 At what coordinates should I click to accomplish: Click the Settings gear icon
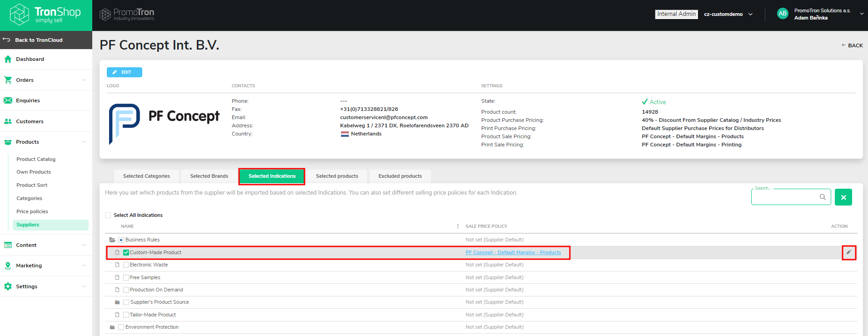click(8, 286)
